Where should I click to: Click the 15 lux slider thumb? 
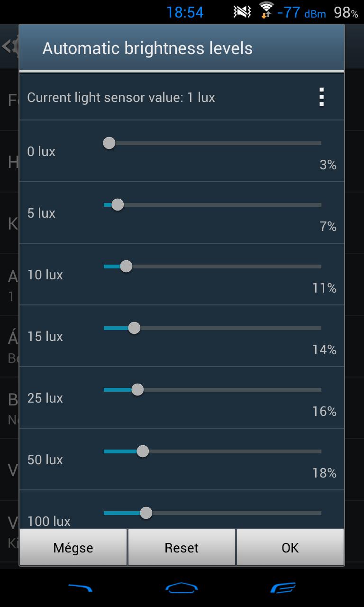point(134,328)
